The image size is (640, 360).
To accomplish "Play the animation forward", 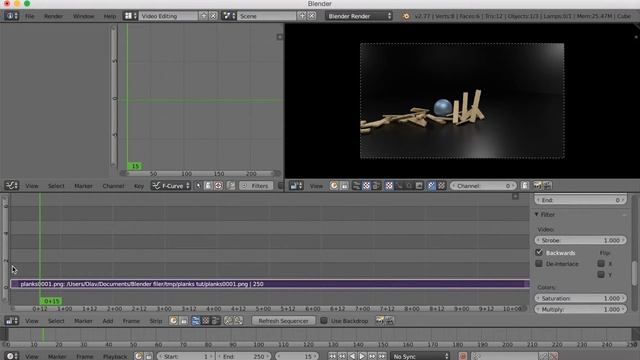I will pos(362,356).
